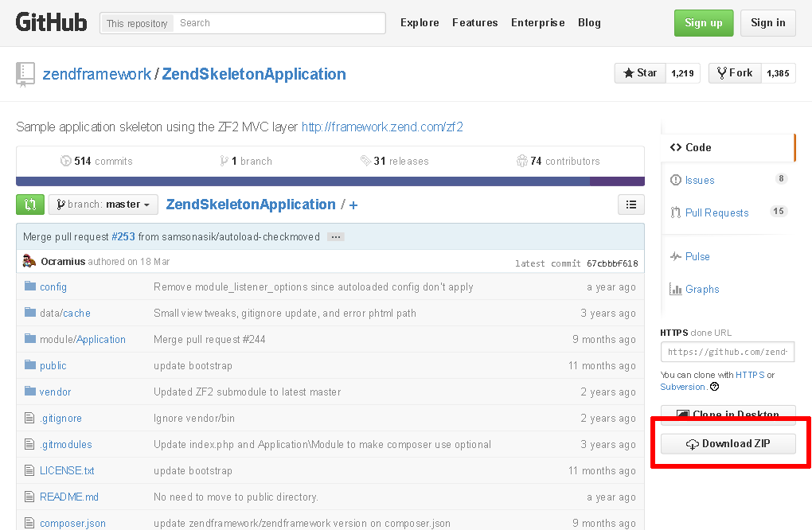Click the config folder icon
The width and height of the screenshot is (812, 530).
(x=29, y=286)
